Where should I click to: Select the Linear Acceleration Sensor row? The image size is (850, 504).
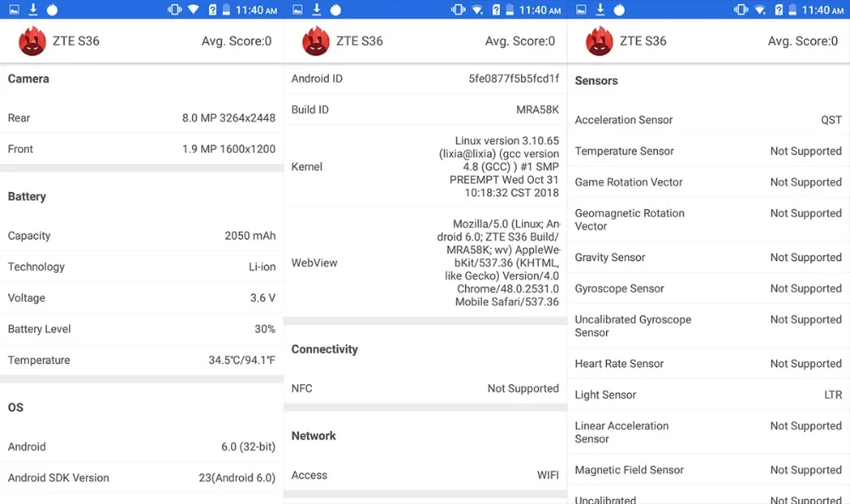tap(709, 432)
